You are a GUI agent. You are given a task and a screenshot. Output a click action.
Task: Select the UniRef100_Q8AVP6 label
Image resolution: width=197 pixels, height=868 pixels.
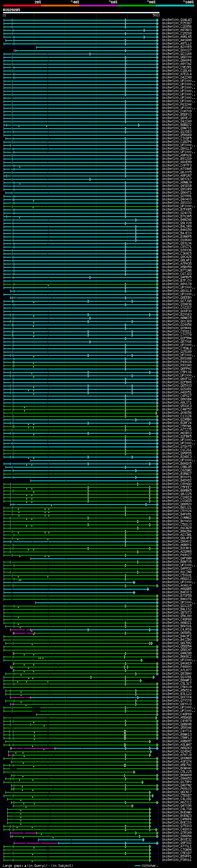coord(177,61)
